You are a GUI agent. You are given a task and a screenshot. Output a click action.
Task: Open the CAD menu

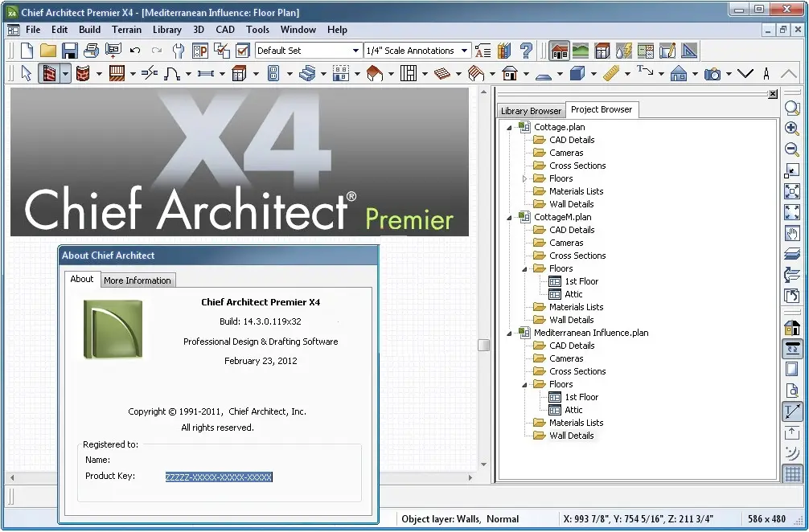(x=225, y=30)
